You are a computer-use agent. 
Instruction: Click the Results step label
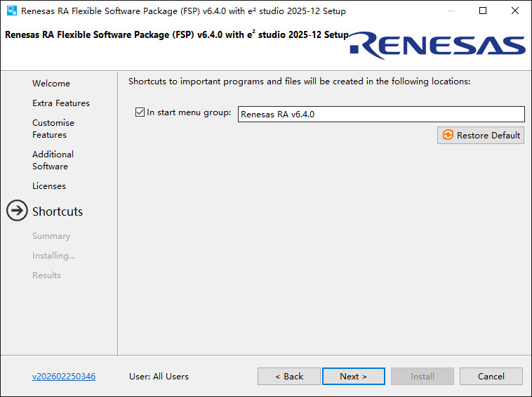pos(47,275)
